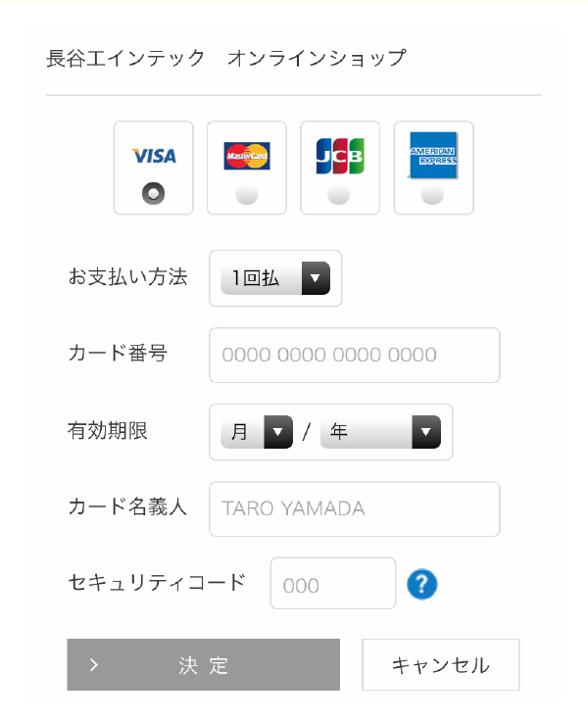Select the JCB radio button

tap(339, 194)
